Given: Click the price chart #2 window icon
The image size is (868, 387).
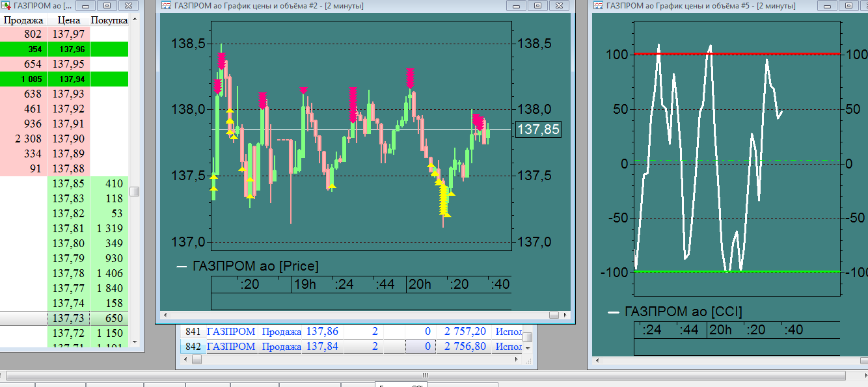Looking at the screenshot, I should [x=167, y=6].
